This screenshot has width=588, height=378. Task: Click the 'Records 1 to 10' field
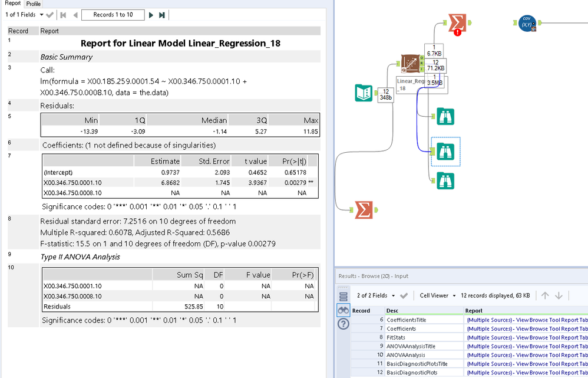click(113, 15)
